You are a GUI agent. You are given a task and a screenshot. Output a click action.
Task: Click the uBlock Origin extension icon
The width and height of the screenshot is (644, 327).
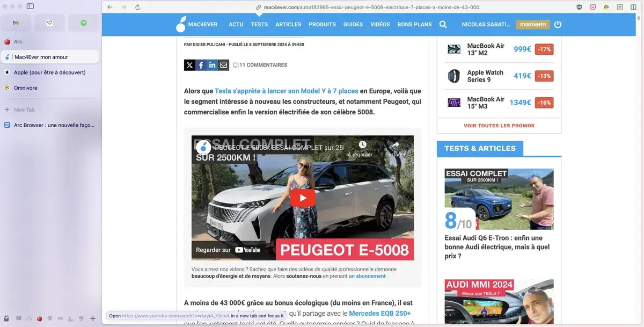(579, 7)
